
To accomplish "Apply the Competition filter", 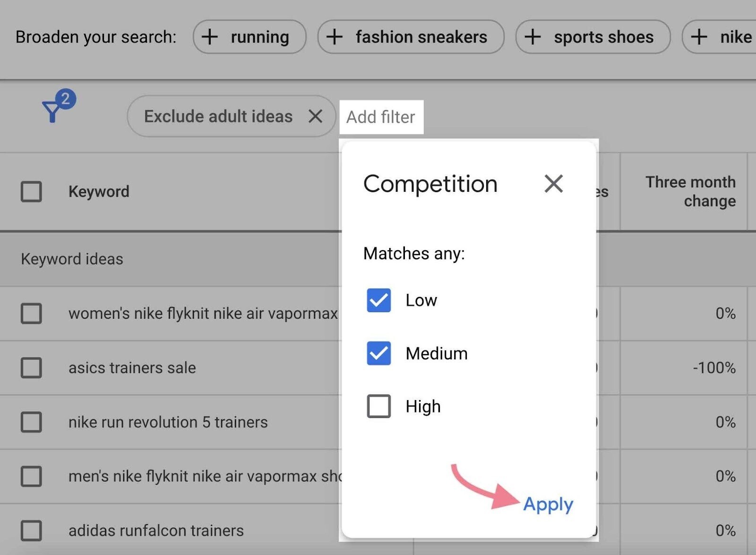I will click(548, 504).
